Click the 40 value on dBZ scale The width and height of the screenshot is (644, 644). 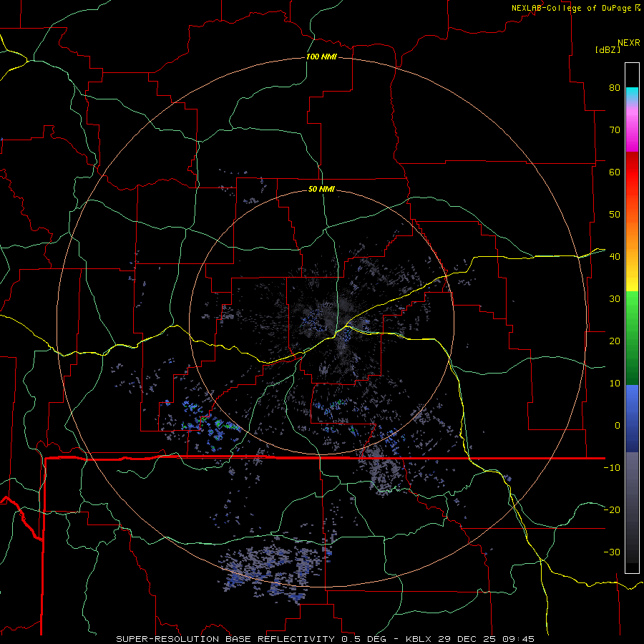(615, 257)
